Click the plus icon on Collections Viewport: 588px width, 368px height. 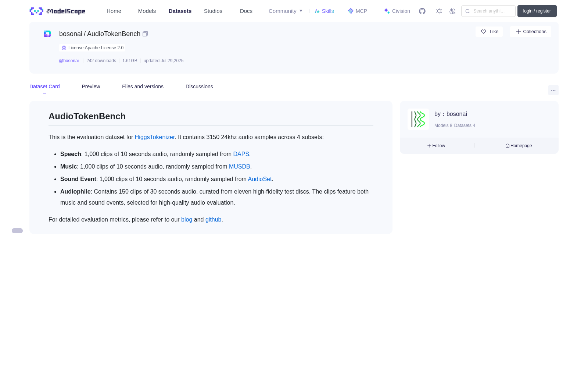point(519,32)
